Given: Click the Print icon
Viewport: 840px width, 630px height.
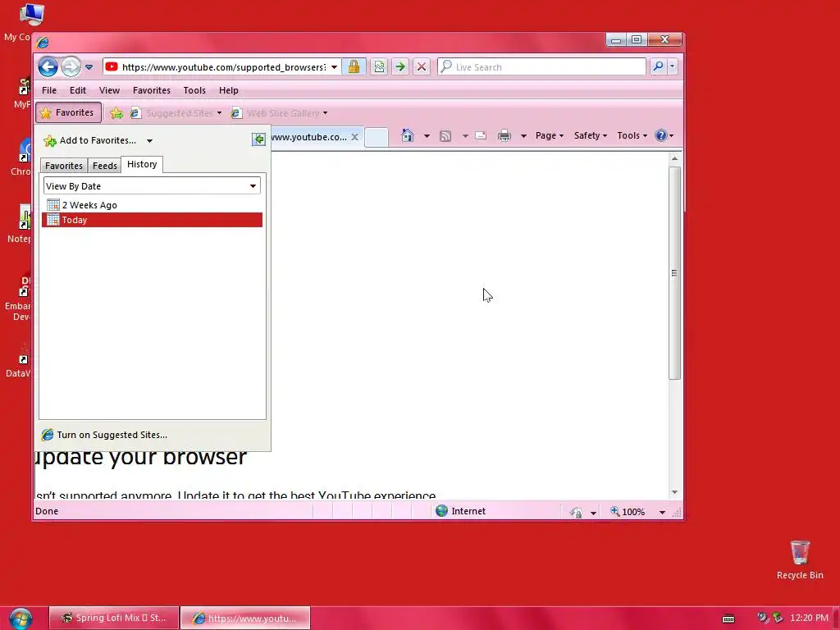Looking at the screenshot, I should [504, 135].
